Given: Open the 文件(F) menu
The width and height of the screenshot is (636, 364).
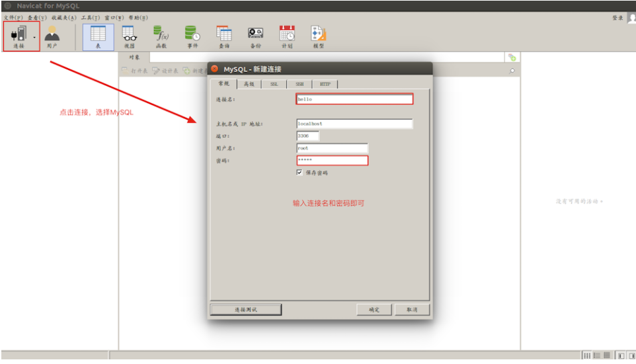Looking at the screenshot, I should pos(13,18).
